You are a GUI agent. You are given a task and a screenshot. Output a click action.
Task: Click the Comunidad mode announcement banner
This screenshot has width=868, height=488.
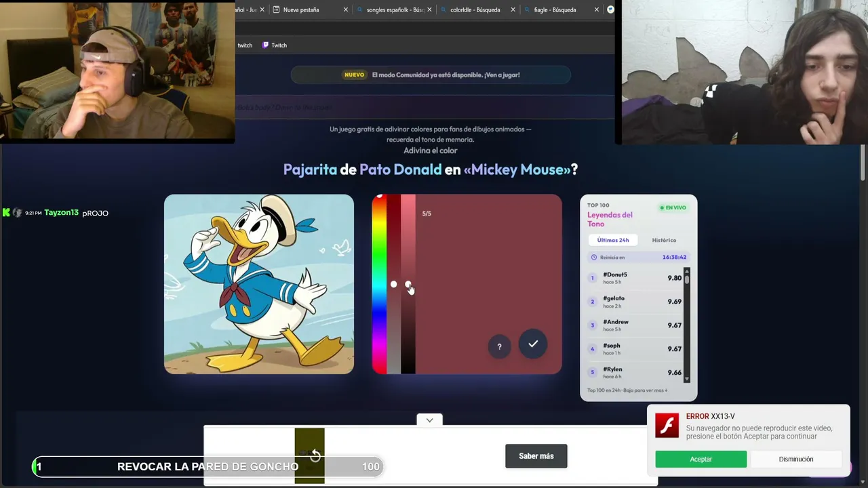[431, 75]
